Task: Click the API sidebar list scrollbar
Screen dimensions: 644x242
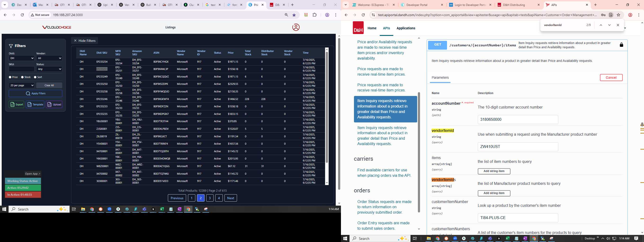Action: [419, 152]
